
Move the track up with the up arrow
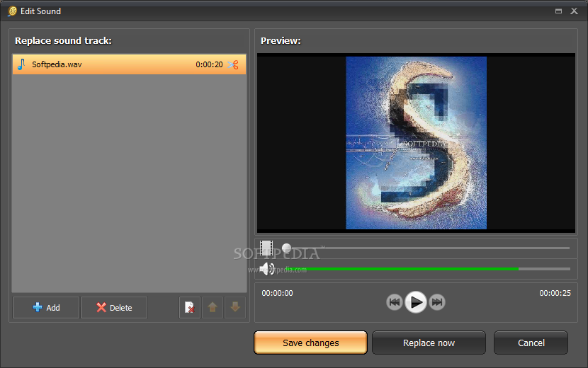click(x=213, y=308)
